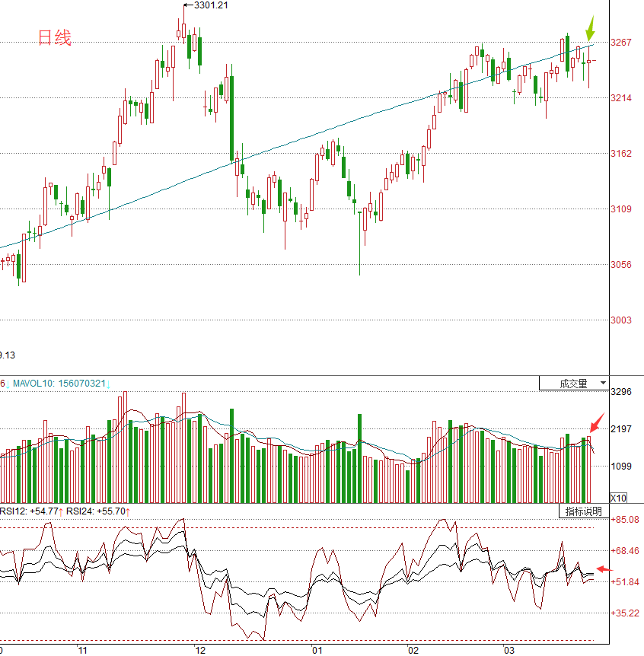Screen dimensions: 644x656
Task: Click the 12 month marker on time axis
Action: (200, 651)
